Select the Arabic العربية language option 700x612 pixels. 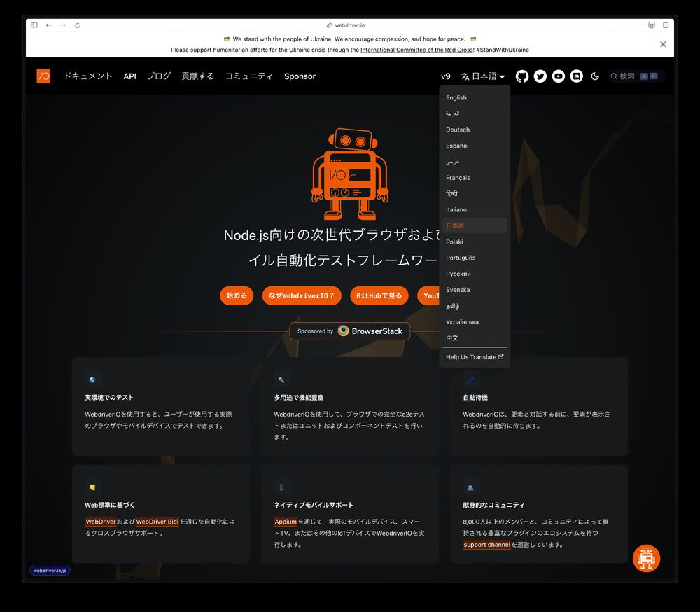tap(475, 113)
